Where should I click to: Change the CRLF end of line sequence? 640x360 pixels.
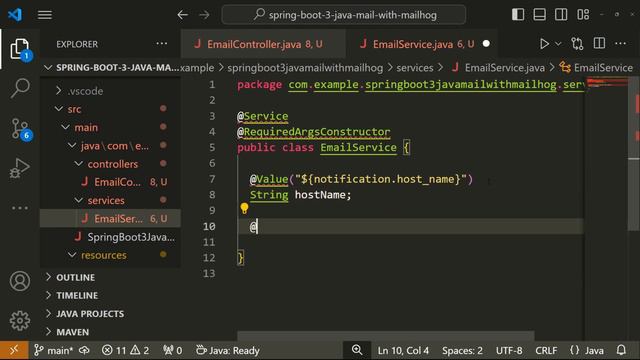tap(546, 351)
